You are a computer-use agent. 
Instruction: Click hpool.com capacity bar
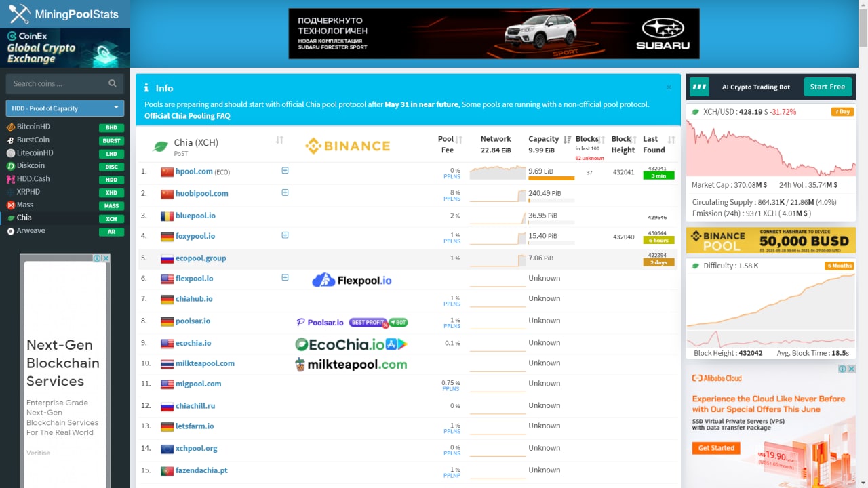click(551, 178)
